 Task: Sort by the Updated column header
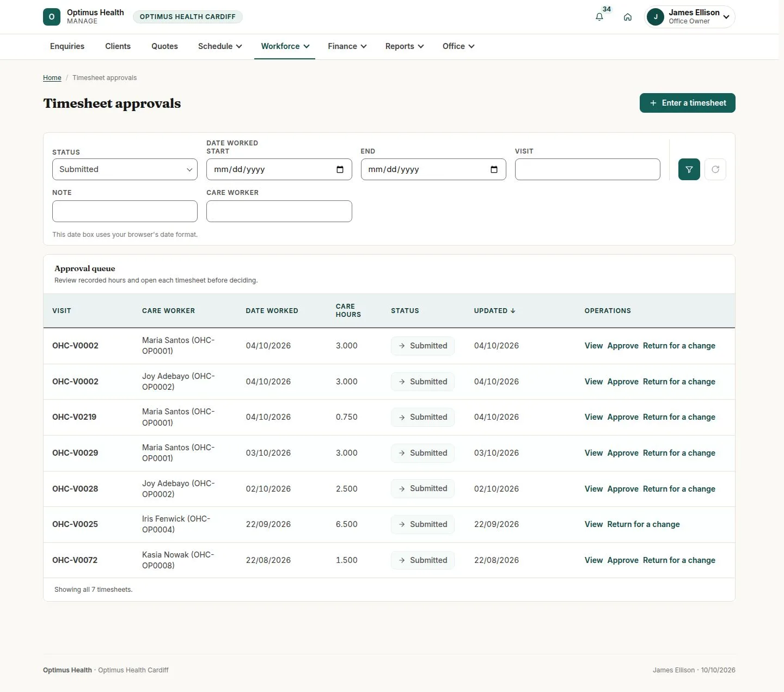[494, 311]
